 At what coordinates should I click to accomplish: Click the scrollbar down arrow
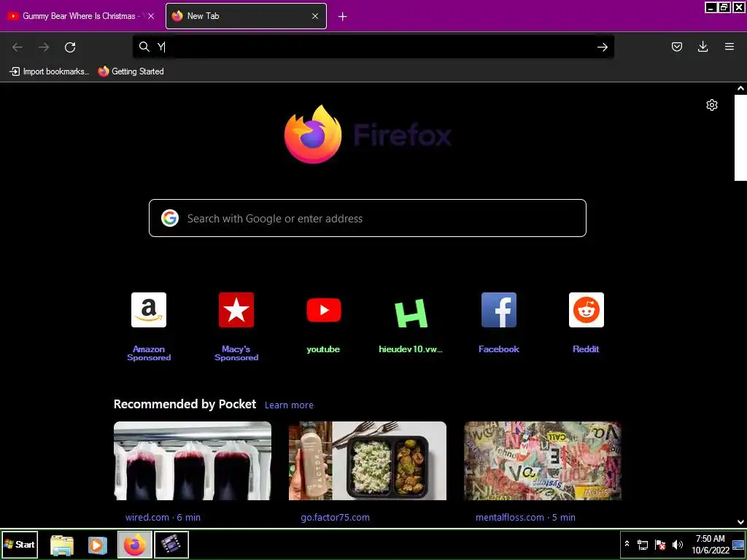(x=740, y=522)
